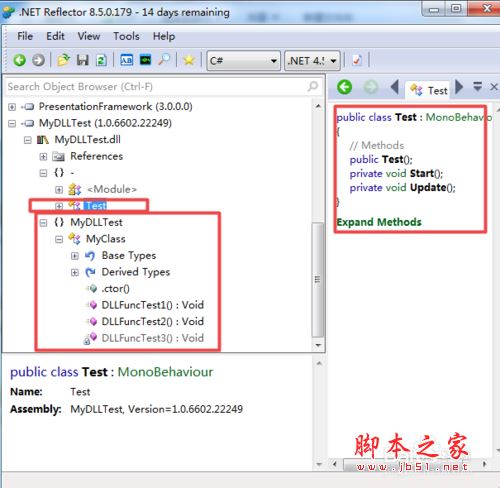Screen dimensions: 500x488
Task: Click the <Module> class icon
Action: (x=75, y=189)
